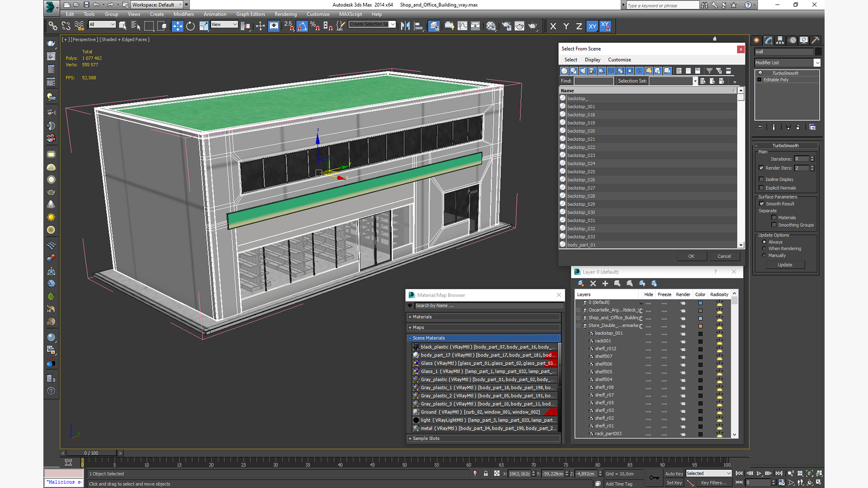Viewport: 868px width, 488px height.
Task: Click the Set Key button
Action: coord(674,483)
